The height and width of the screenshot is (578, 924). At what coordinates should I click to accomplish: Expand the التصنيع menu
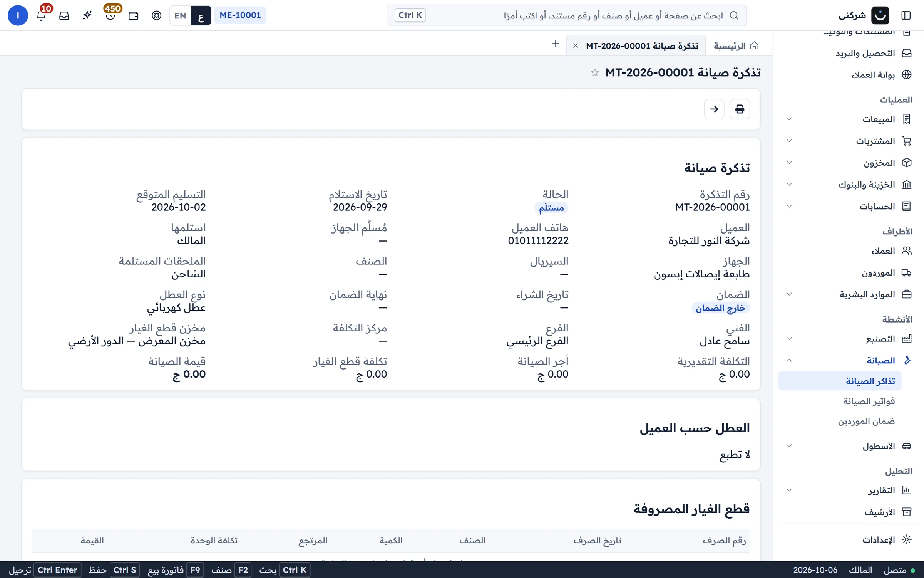coord(848,339)
